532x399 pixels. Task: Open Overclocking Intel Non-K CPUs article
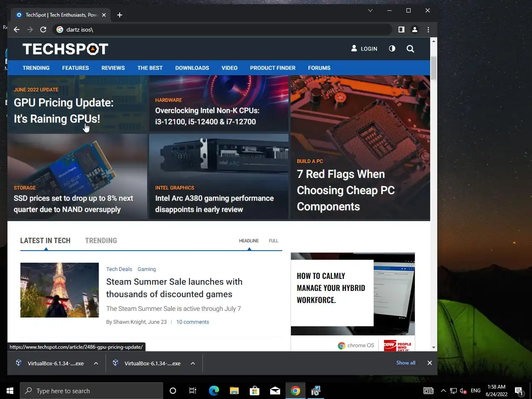(x=207, y=116)
